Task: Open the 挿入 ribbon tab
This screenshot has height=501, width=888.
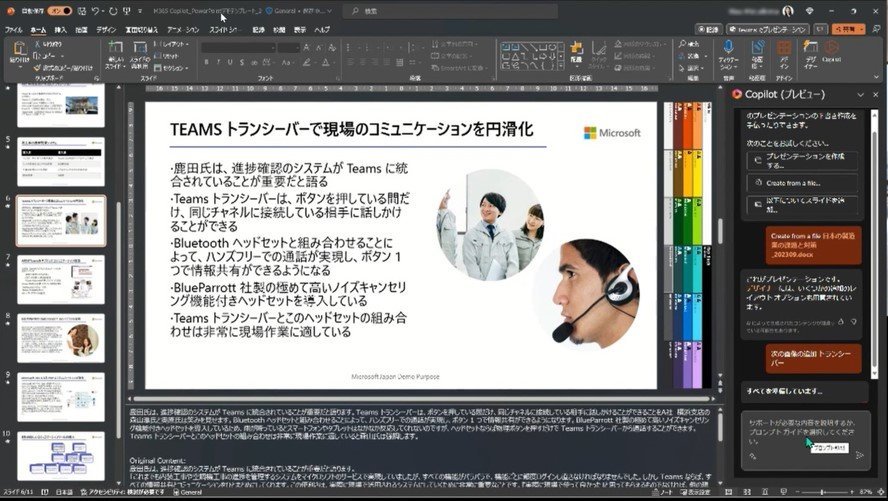Action: point(60,30)
